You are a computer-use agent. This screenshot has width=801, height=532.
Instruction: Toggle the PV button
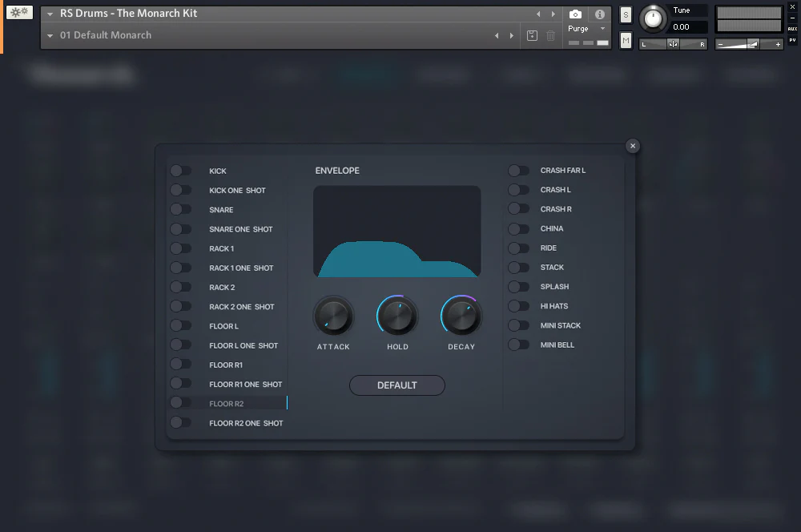792,40
